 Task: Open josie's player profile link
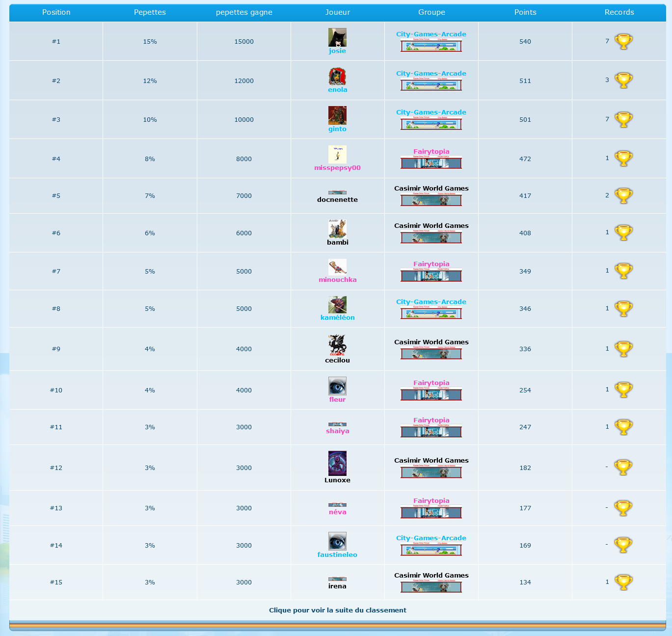point(337,51)
